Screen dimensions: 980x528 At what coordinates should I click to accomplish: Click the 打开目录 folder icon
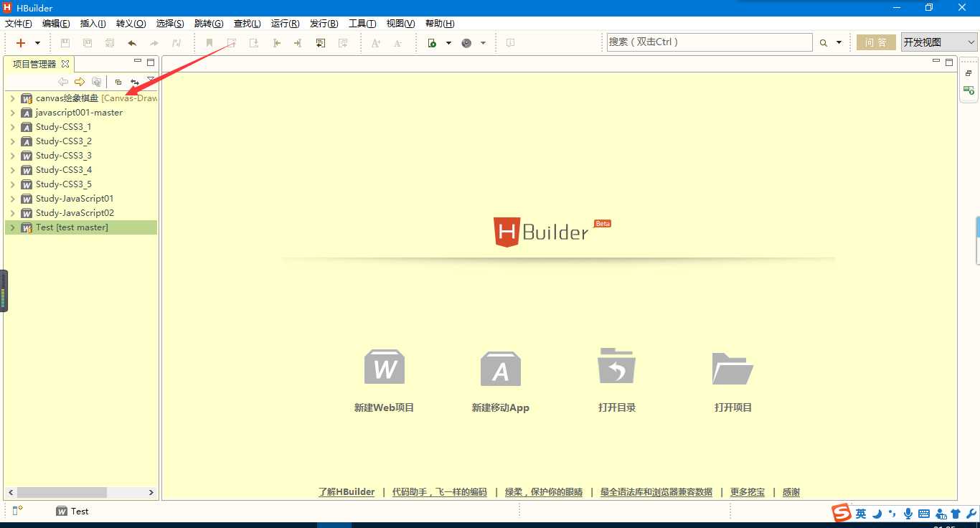[x=617, y=366]
